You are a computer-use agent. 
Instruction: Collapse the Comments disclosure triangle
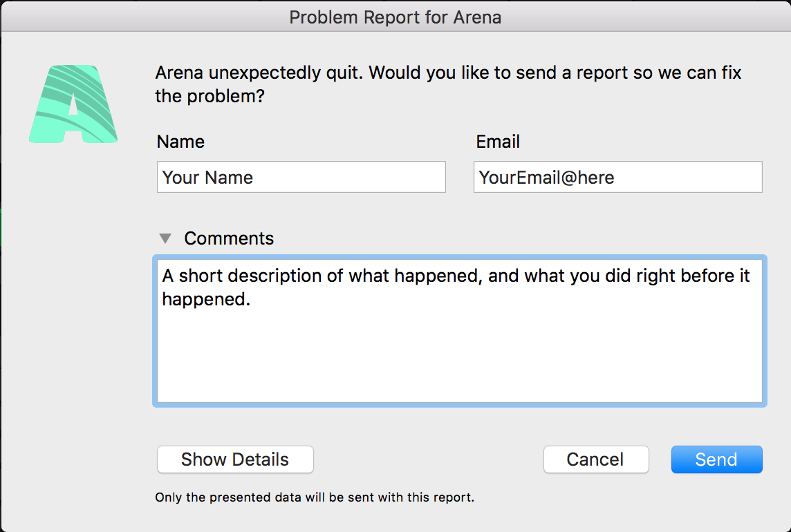click(x=165, y=238)
